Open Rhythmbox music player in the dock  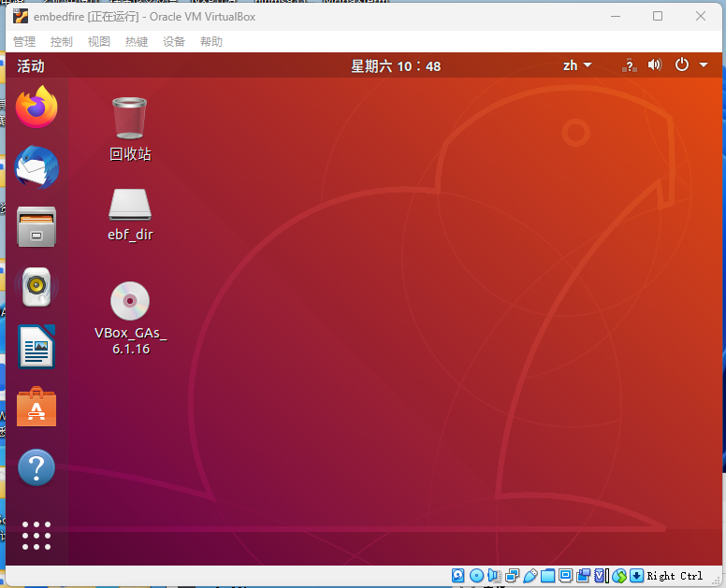36,286
